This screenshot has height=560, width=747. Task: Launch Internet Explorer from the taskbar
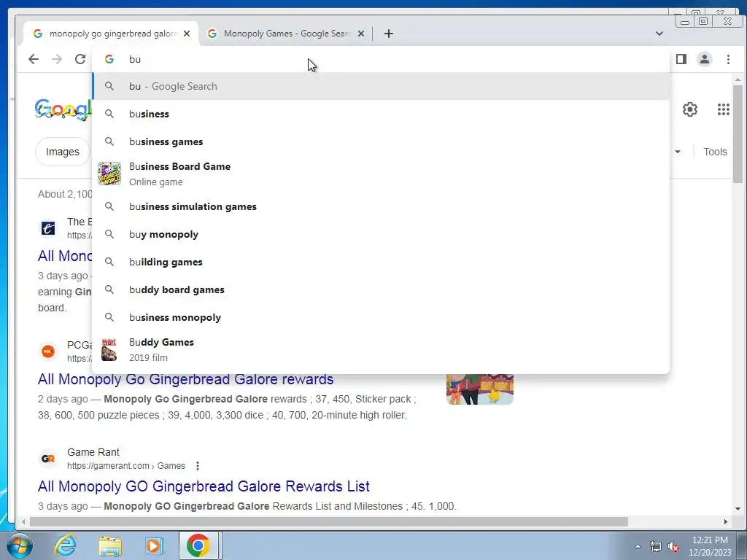click(x=65, y=545)
